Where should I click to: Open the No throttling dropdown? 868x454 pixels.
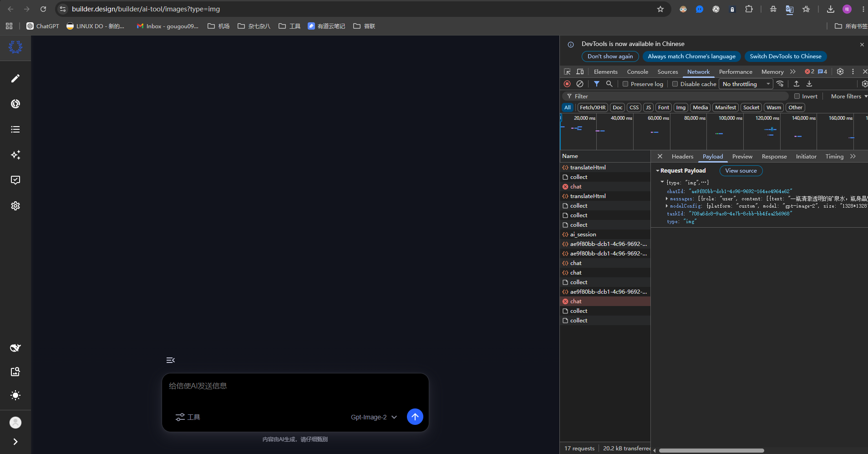coord(746,84)
